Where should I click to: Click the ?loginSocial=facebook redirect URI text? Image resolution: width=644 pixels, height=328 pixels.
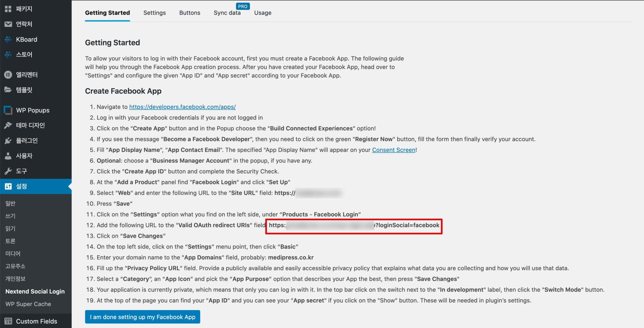407,225
